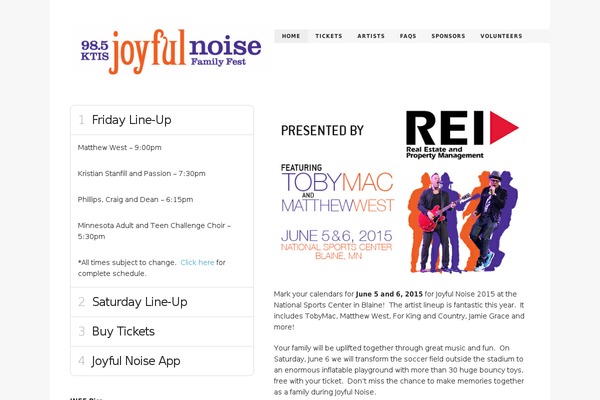Image resolution: width=600 pixels, height=400 pixels.
Task: Open the HOME menu item
Action: [x=291, y=36]
